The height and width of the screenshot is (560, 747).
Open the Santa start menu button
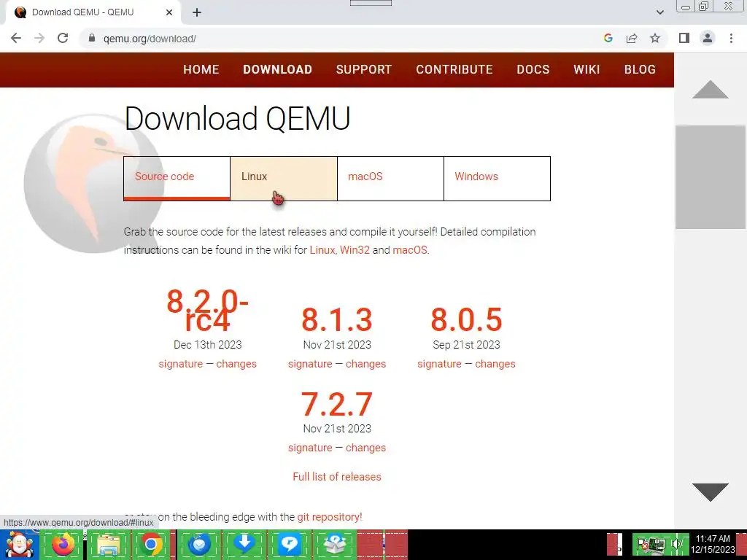pyautogui.click(x=18, y=545)
